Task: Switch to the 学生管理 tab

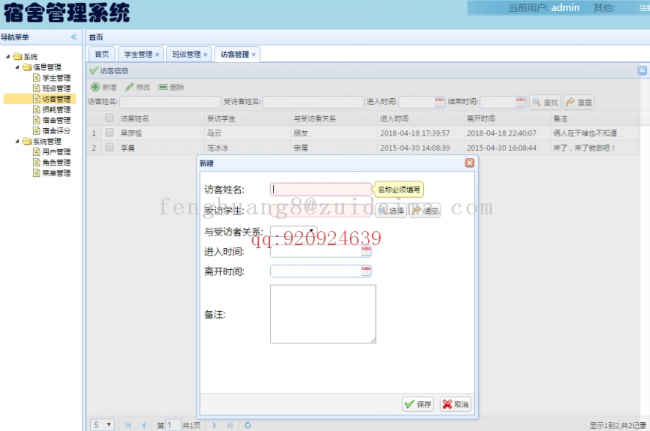Action: [135, 54]
